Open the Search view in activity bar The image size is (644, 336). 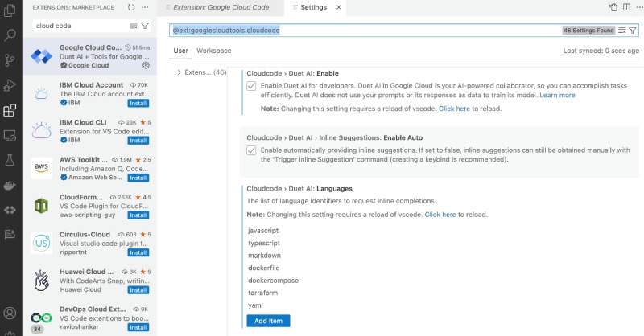tap(10, 35)
